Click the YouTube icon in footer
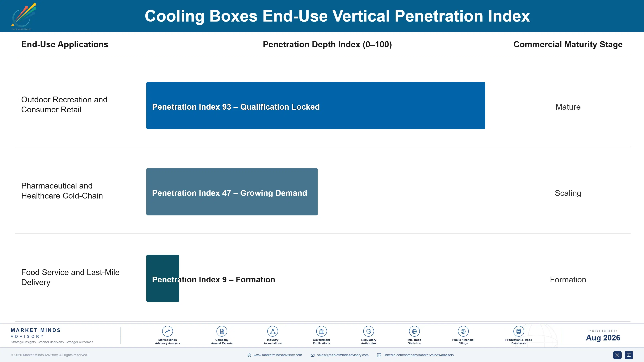This screenshot has width=644, height=362. pos(629,355)
